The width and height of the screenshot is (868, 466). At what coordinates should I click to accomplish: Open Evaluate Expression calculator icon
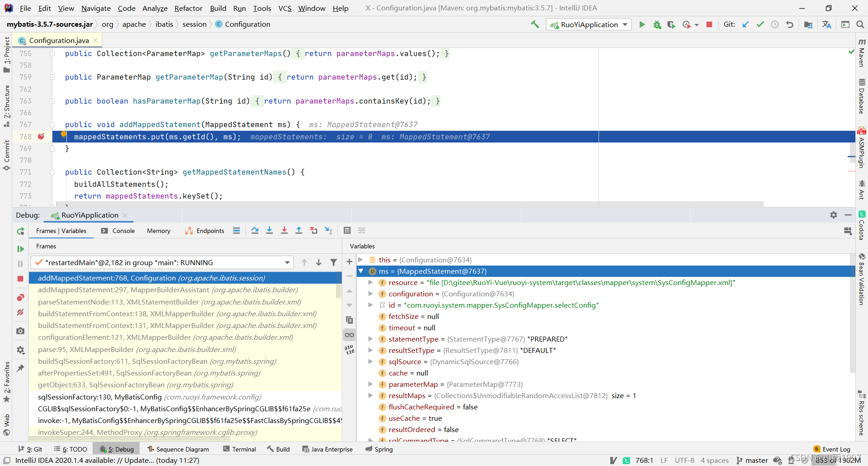pos(347,231)
